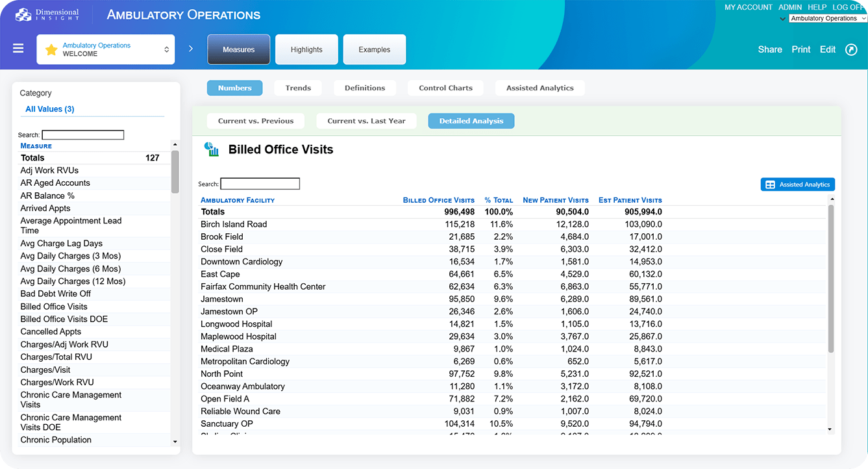
Task: Select Current vs. Last Year view
Action: tap(366, 121)
